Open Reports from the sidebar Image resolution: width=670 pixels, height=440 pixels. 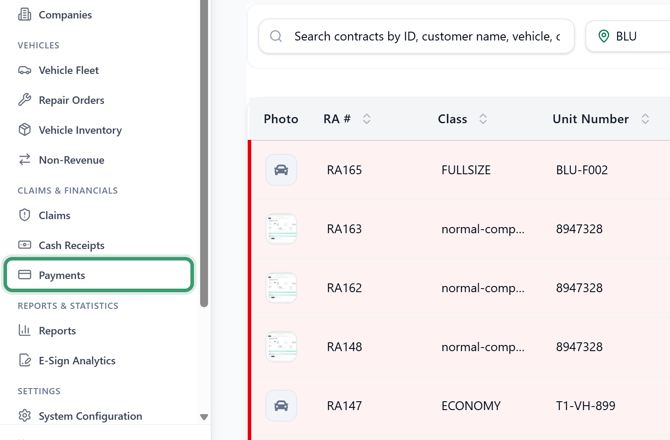pyautogui.click(x=57, y=331)
